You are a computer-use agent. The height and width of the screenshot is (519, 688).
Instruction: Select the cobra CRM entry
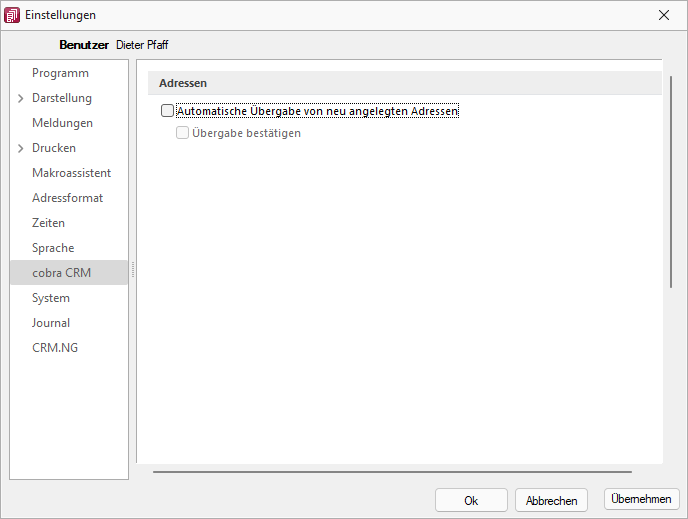69,272
